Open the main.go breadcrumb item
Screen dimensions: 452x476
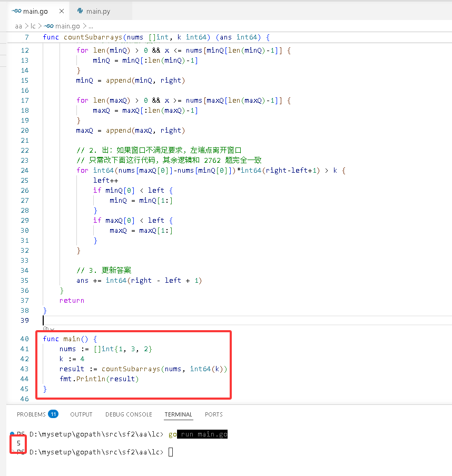(x=67, y=26)
